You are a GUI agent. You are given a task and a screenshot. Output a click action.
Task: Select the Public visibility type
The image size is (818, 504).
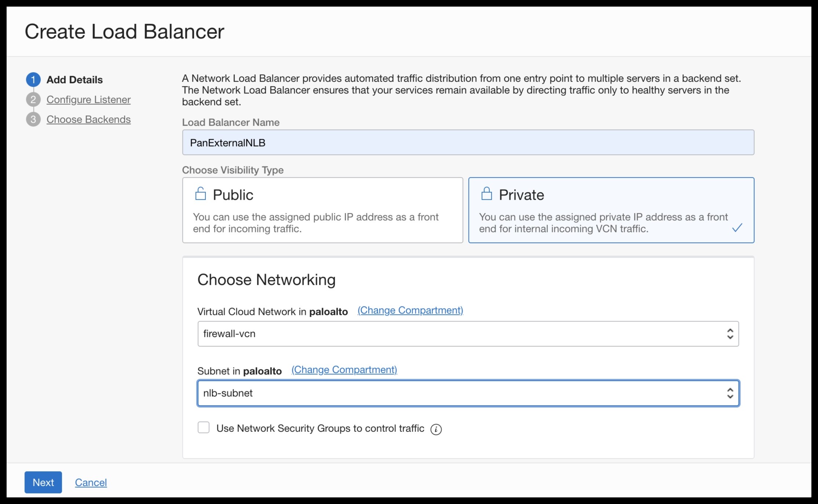[322, 210]
